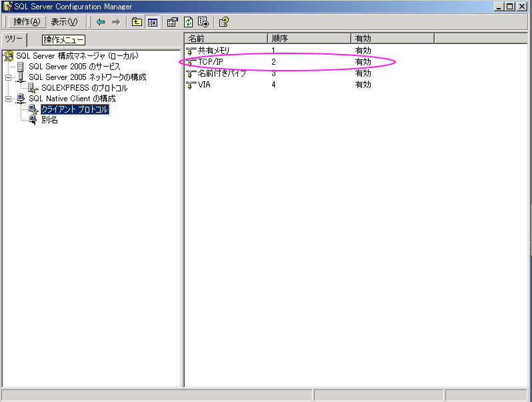Image resolution: width=532 pixels, height=402 pixels.
Task: Select the 共有メモリ protocol row
Action: [213, 51]
